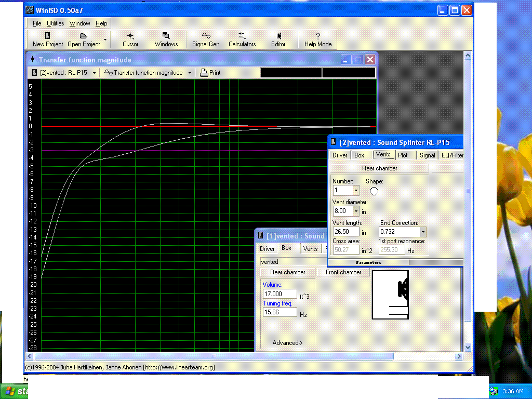Viewport: 532px width, 399px height.
Task: Switch to Driver tab in [1]vented window
Action: pos(267,249)
